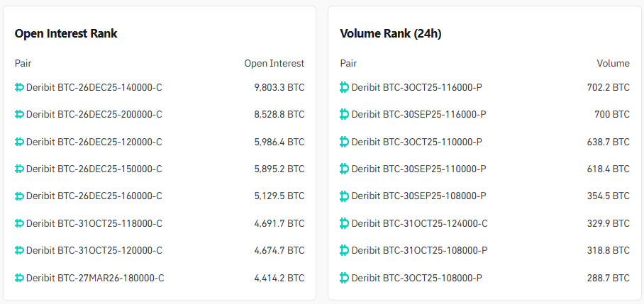Open pair Deribit BTC-30SEP25-110000-P
Image resolution: width=644 pixels, height=304 pixels.
[x=419, y=169]
